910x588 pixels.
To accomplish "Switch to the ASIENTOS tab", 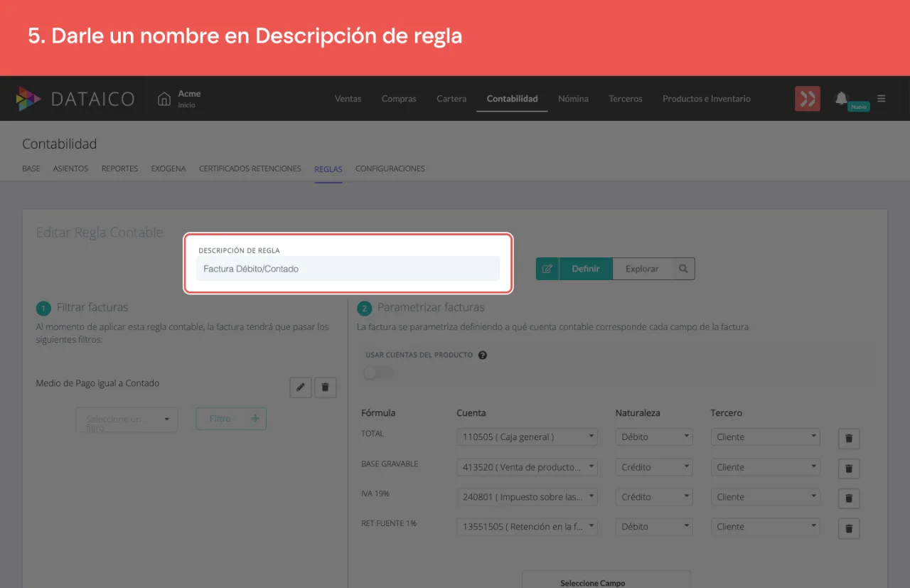I will click(x=71, y=169).
